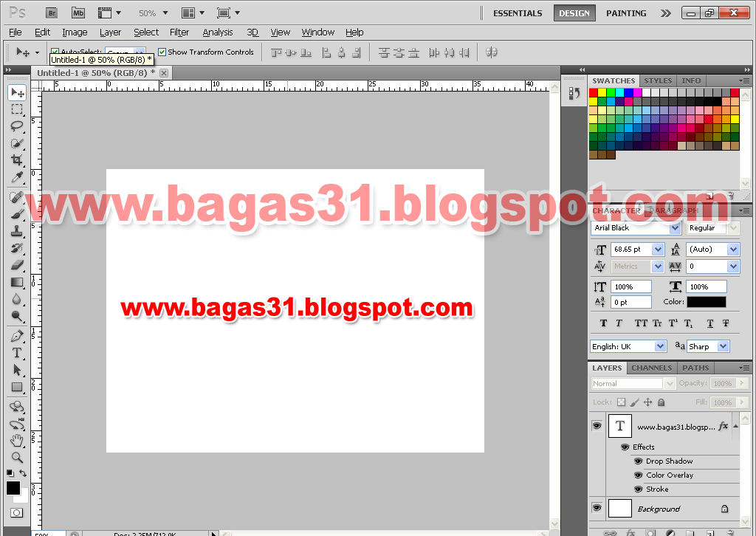Click the vertical scale 100% field
756x536 pixels.
point(631,286)
